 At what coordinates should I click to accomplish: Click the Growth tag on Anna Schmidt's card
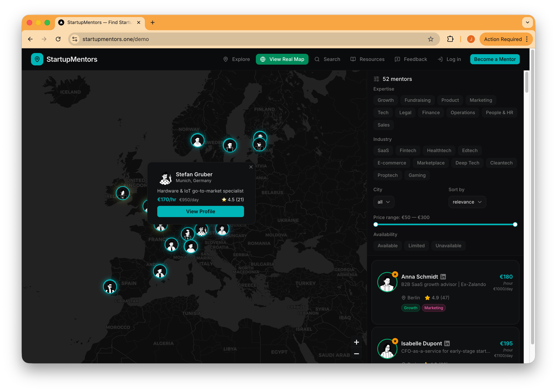410,308
